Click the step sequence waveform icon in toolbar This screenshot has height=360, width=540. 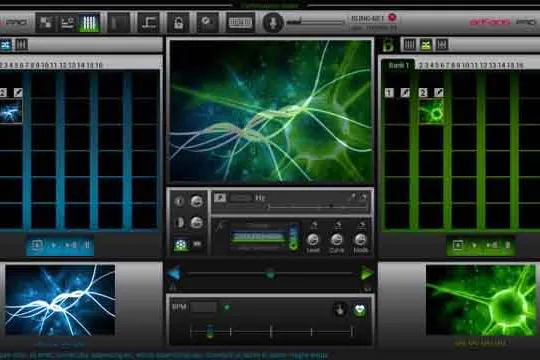148,23
